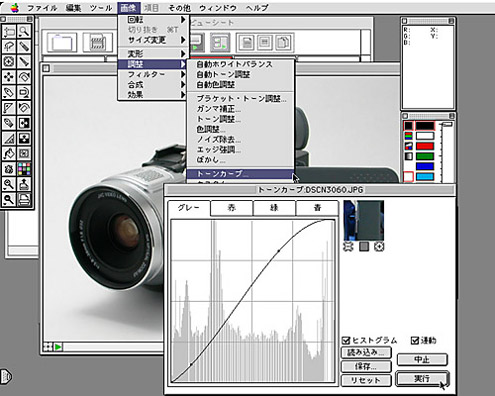Viewport: 495px width, 396px height.
Task: Click the preview thumbnail in tone curve dialog
Action: tap(364, 220)
